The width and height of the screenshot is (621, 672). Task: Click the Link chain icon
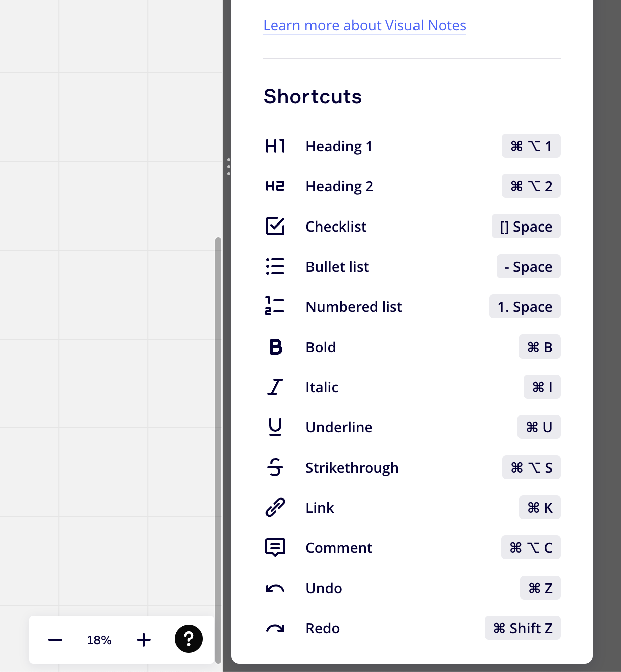coord(275,508)
